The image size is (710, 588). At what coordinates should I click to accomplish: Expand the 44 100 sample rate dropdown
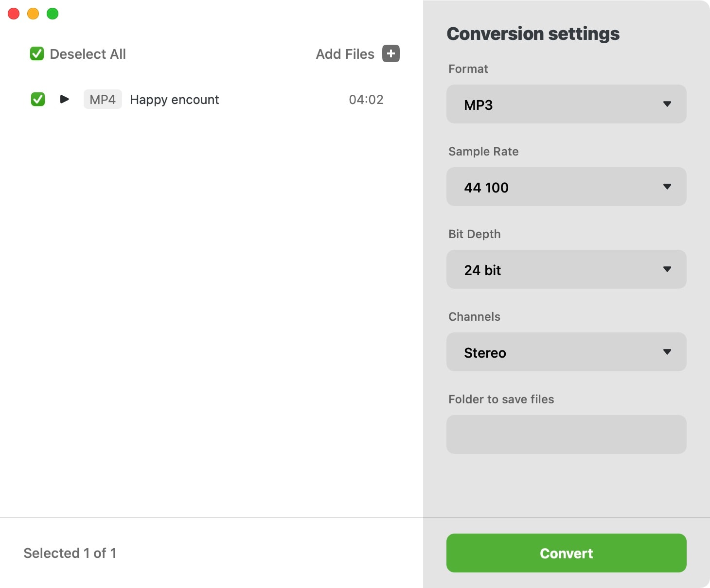(566, 187)
